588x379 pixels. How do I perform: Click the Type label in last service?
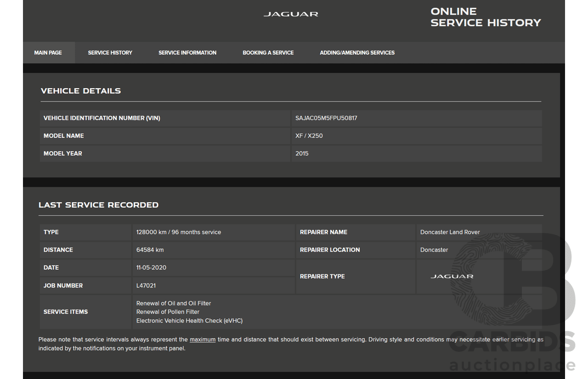point(51,232)
